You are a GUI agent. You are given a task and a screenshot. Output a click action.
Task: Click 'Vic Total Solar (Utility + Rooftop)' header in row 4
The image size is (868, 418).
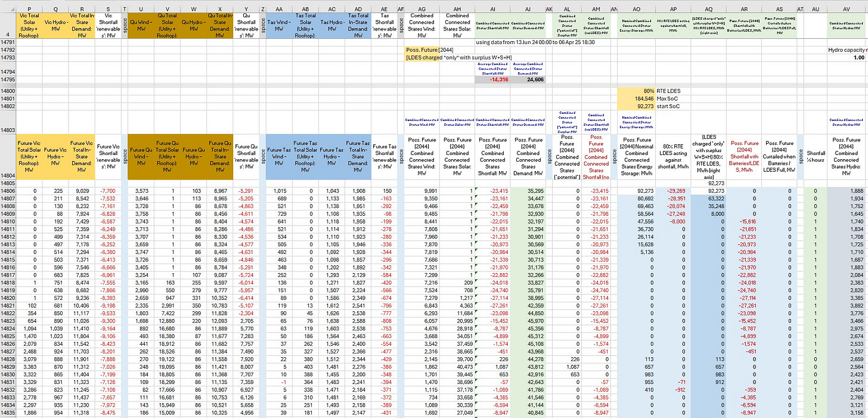(x=29, y=26)
